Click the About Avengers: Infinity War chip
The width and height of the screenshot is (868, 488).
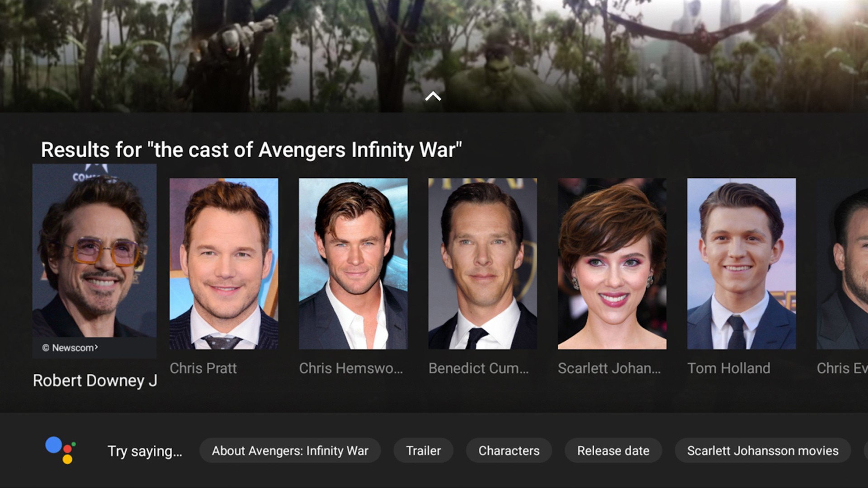[x=290, y=450]
